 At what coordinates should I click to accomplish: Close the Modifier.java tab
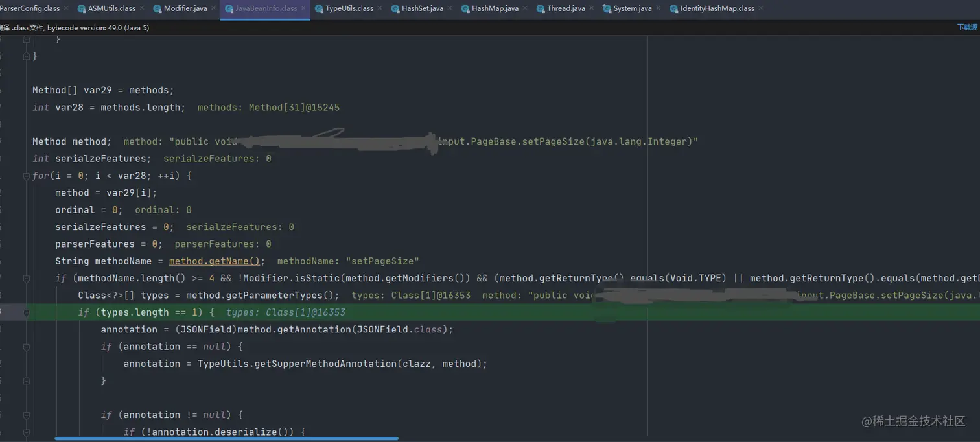click(214, 8)
